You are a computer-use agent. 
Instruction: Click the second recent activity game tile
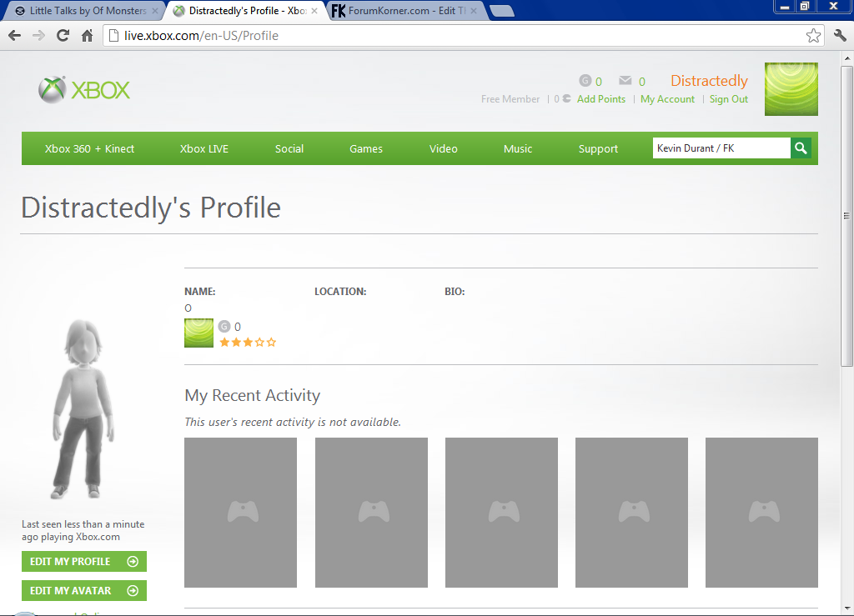pyautogui.click(x=371, y=513)
